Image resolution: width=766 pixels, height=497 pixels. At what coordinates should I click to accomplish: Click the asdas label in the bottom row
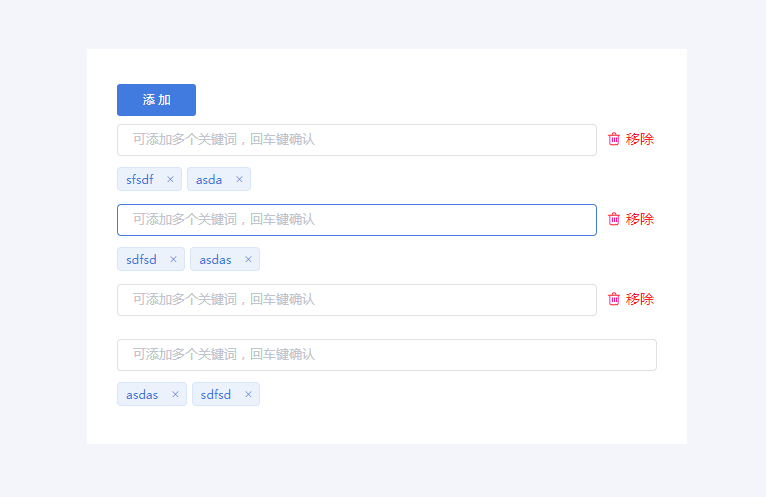point(142,395)
